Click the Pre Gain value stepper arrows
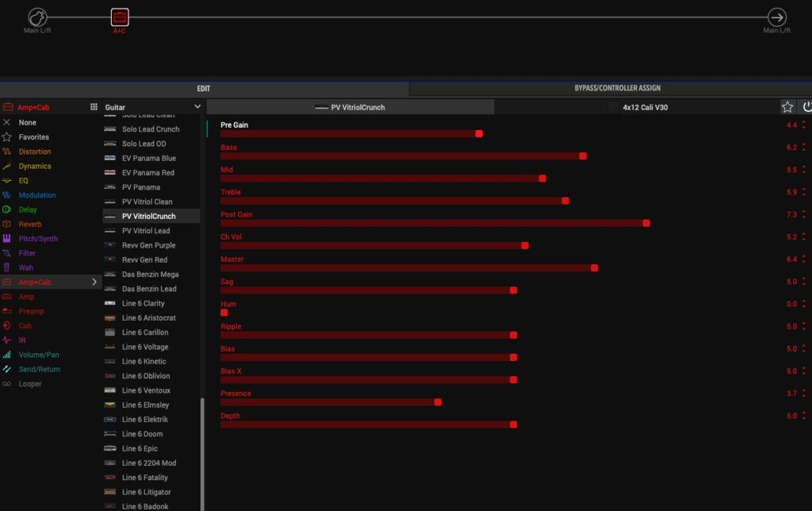The image size is (812, 511). [804, 125]
